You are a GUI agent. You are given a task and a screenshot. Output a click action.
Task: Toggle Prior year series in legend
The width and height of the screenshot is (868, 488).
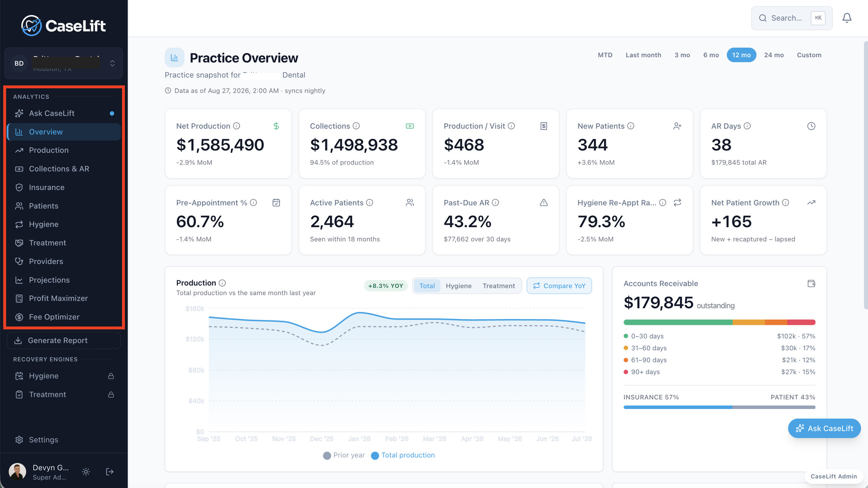pyautogui.click(x=344, y=455)
